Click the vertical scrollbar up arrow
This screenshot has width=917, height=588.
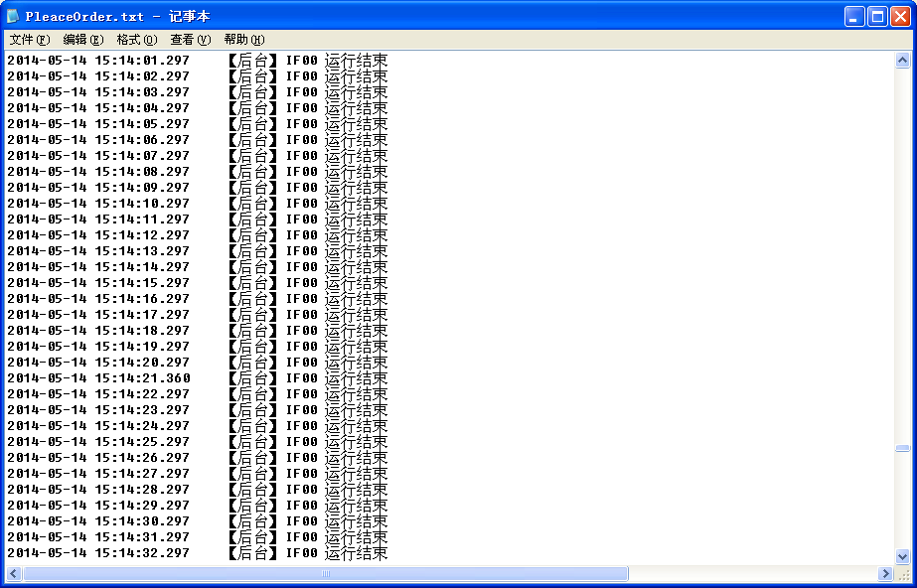tap(902, 61)
